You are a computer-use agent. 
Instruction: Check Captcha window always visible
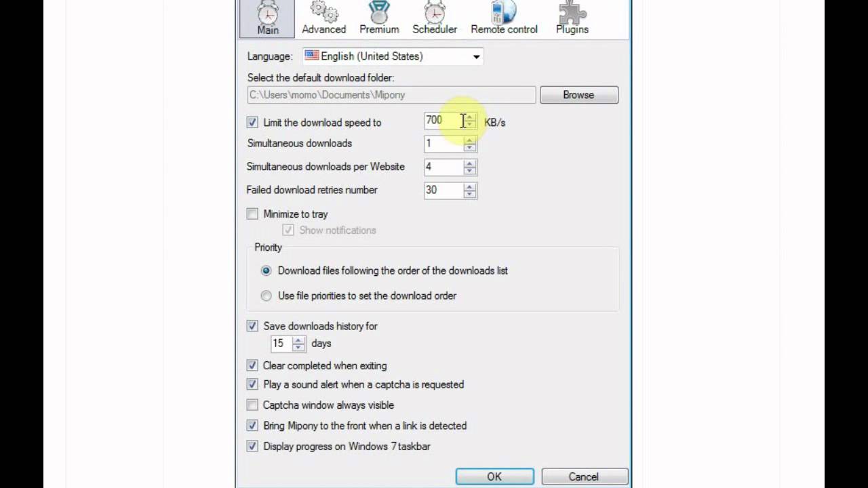coord(252,405)
